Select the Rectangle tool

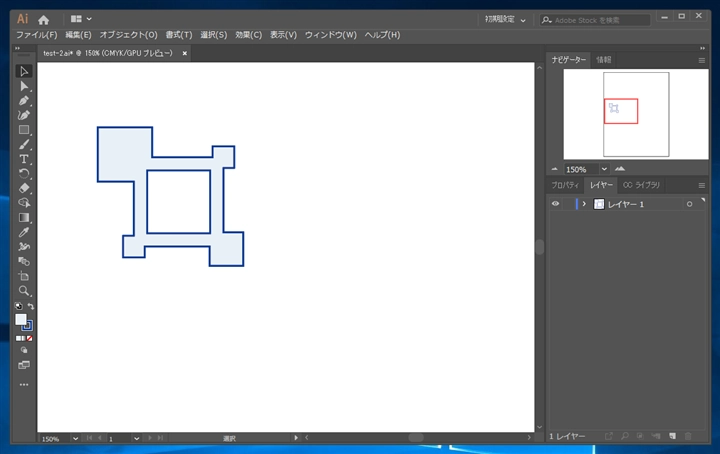[24, 130]
